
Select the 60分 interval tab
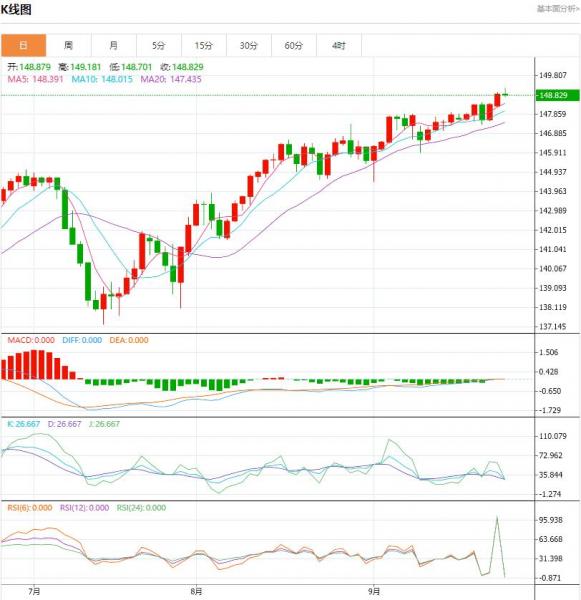coord(294,46)
